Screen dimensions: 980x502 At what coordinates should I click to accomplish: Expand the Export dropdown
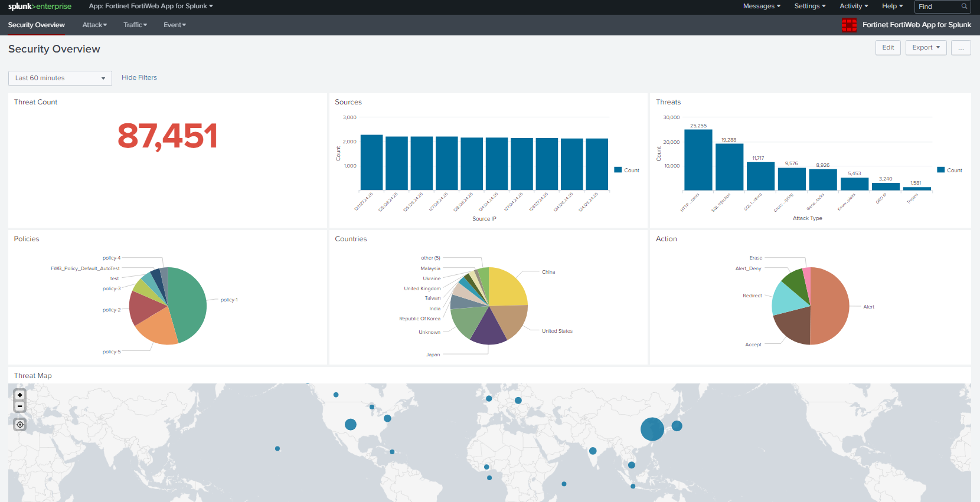pyautogui.click(x=926, y=48)
